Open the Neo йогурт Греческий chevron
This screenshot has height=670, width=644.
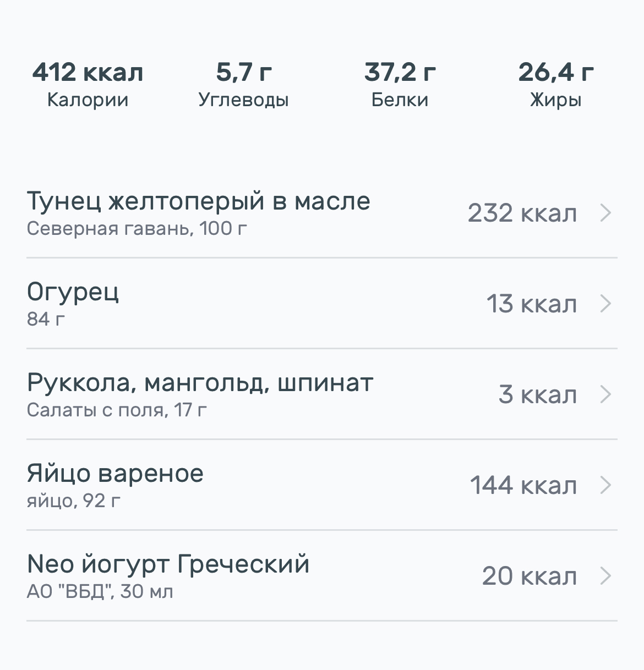605,576
